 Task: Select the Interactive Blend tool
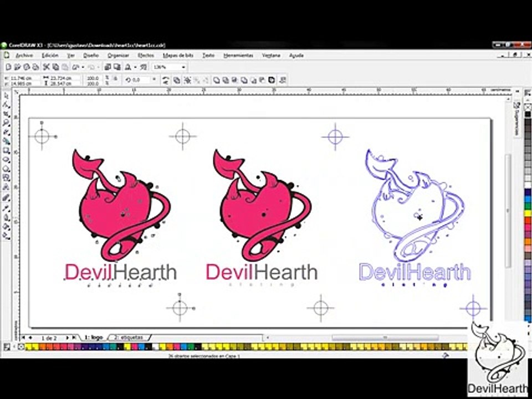6,197
